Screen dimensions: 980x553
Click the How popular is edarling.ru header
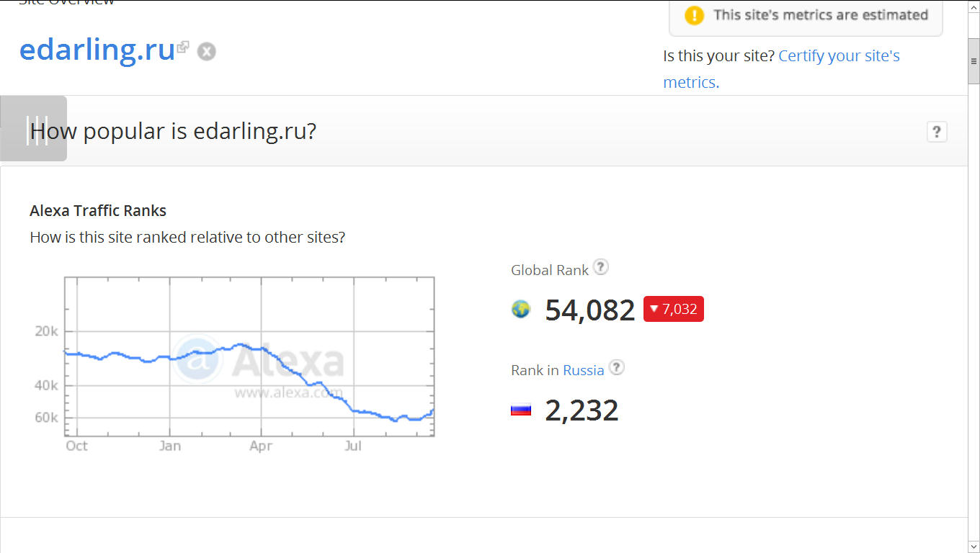click(173, 131)
